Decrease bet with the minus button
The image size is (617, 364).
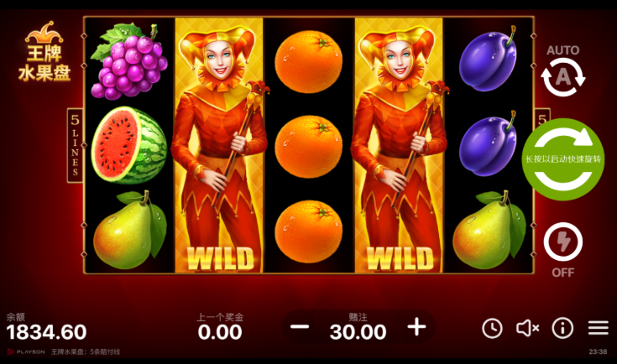(300, 326)
